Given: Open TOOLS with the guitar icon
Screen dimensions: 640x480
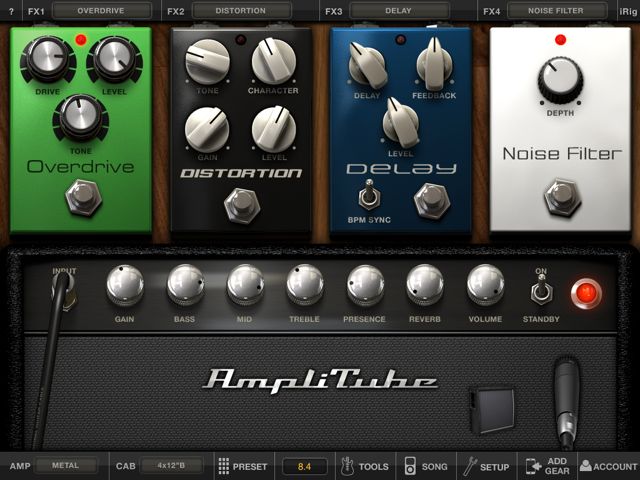Looking at the screenshot, I should pos(365,466).
